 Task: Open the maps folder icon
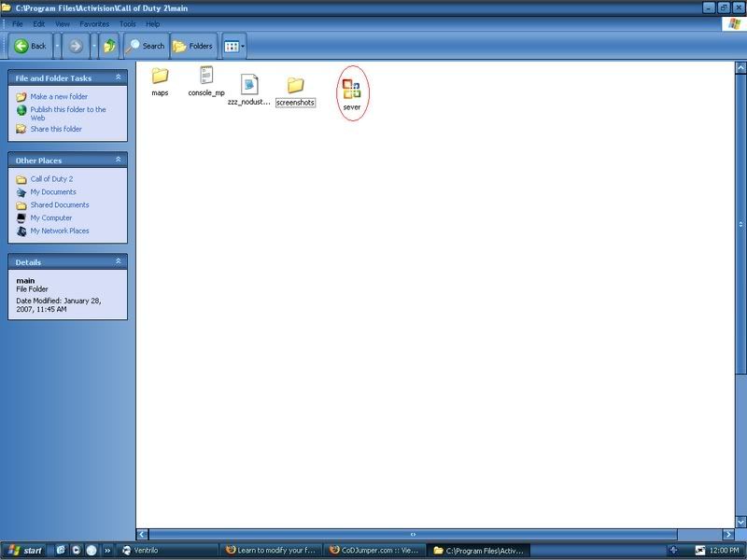click(x=160, y=77)
